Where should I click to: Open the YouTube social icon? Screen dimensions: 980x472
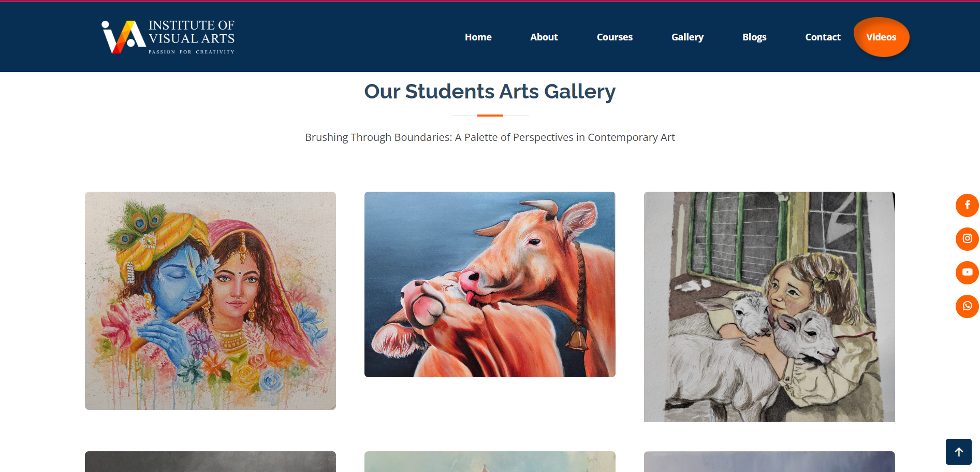pyautogui.click(x=967, y=273)
